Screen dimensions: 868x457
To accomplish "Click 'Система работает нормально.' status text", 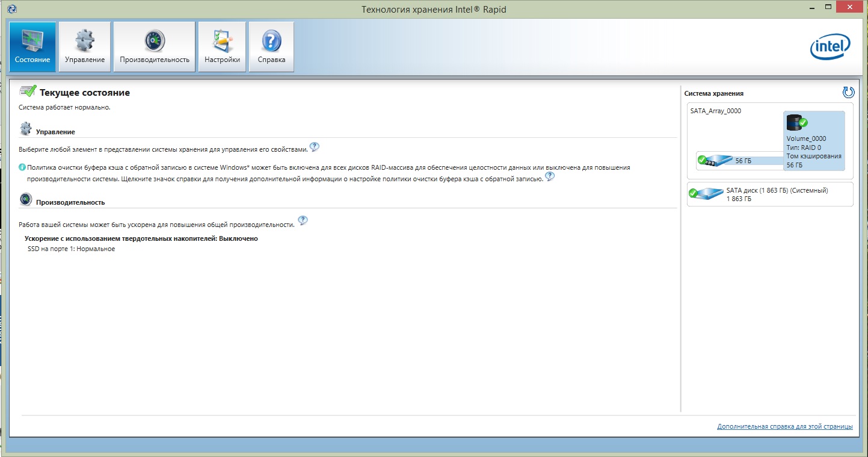I will [64, 107].
